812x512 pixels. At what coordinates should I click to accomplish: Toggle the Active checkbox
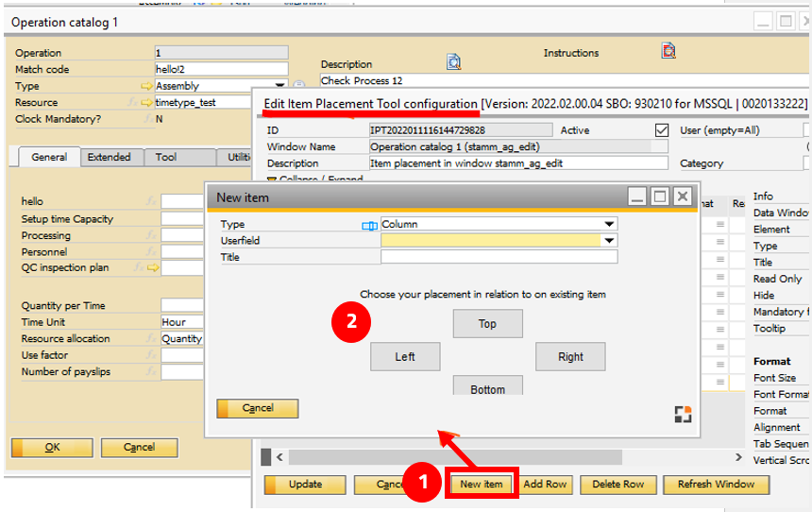661,130
